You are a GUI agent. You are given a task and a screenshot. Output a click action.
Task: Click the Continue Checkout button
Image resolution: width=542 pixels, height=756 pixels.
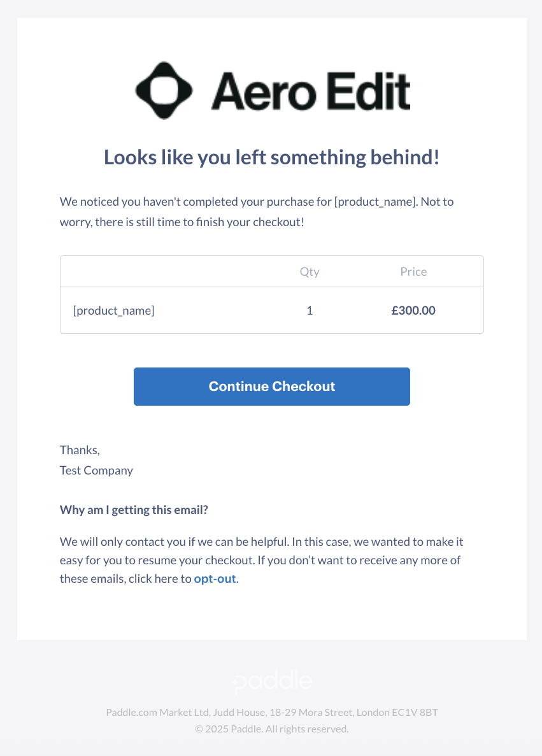pos(272,387)
